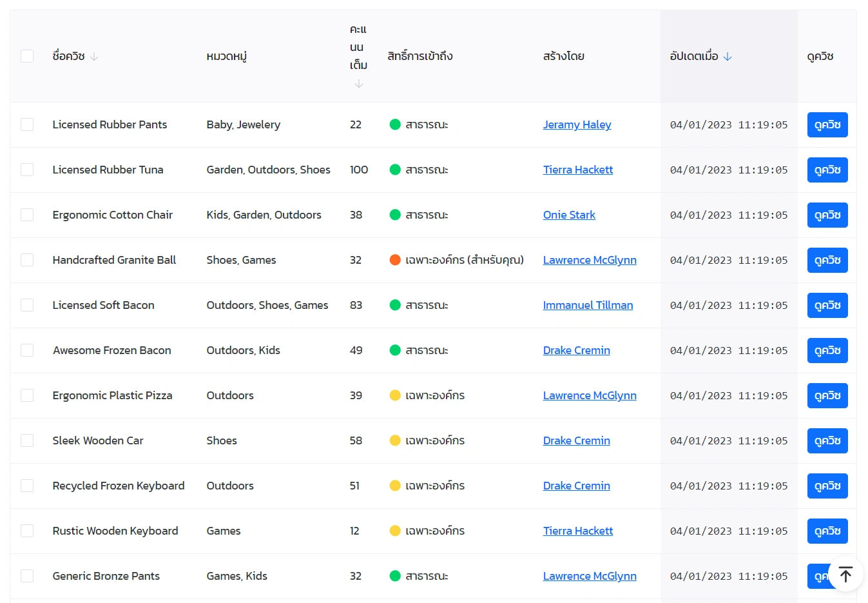View quiz Sleek Wooden Car button
868x603 pixels.
click(x=827, y=440)
